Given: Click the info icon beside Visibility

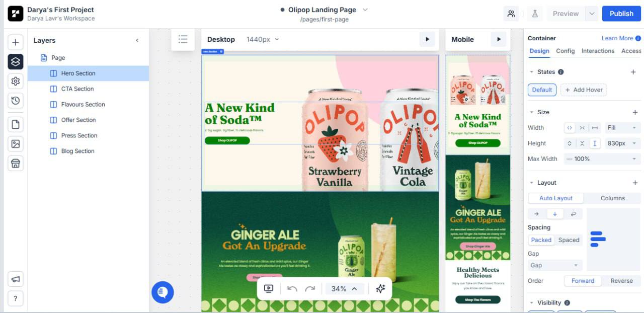Looking at the screenshot, I should pyautogui.click(x=567, y=303).
